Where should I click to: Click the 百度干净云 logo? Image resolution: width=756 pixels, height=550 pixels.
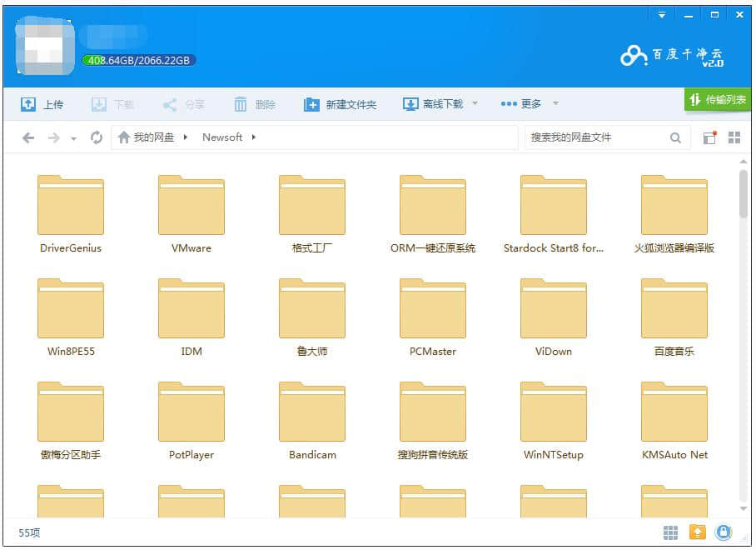coord(672,56)
